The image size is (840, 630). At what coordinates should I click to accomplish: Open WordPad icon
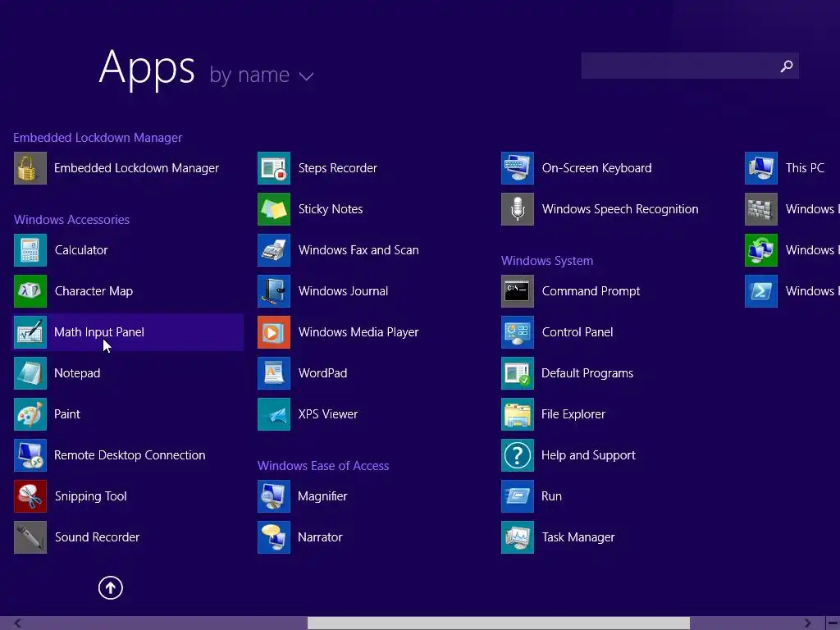click(274, 373)
